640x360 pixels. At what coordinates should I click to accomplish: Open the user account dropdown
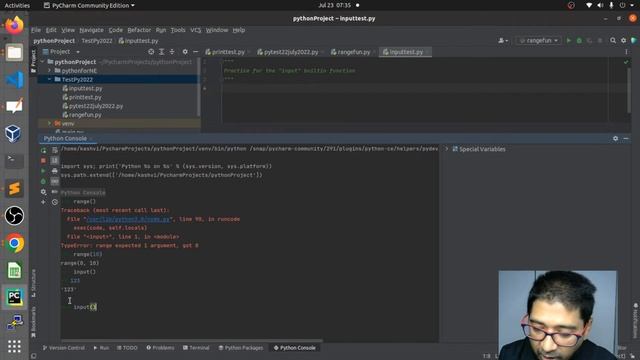tap(503, 40)
